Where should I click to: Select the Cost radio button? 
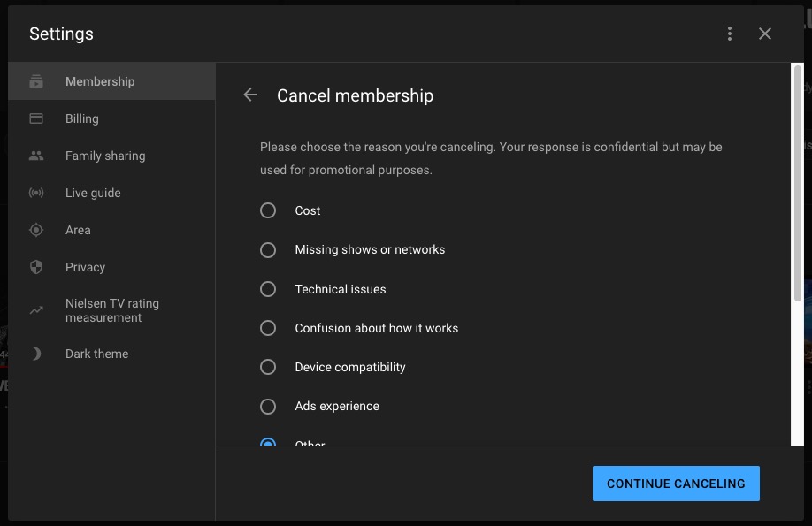pos(268,210)
